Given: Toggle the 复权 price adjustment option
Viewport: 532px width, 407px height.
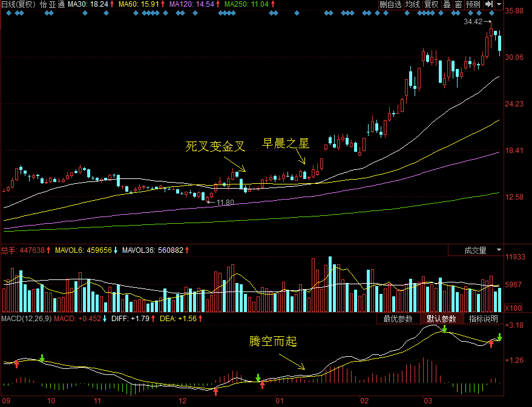Looking at the screenshot, I should pos(431,5).
